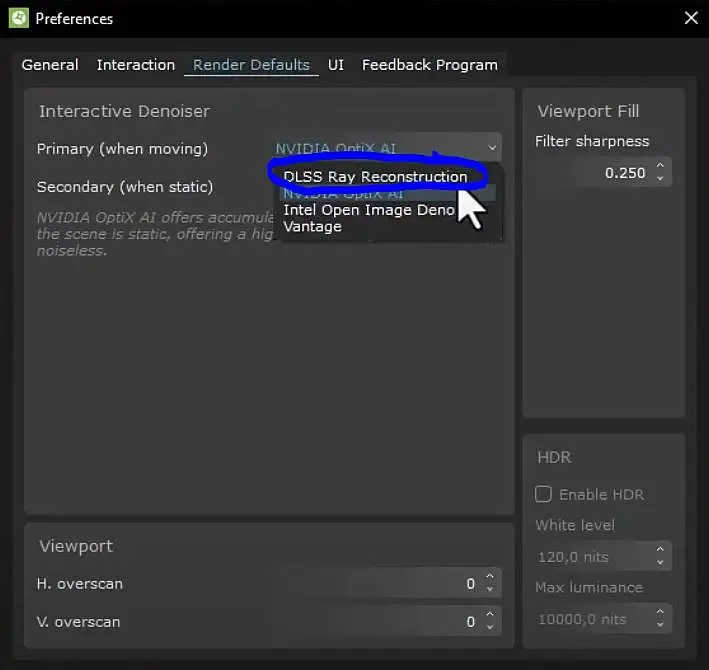This screenshot has height=670, width=709.
Task: Open the UI tab
Action: coord(336,65)
